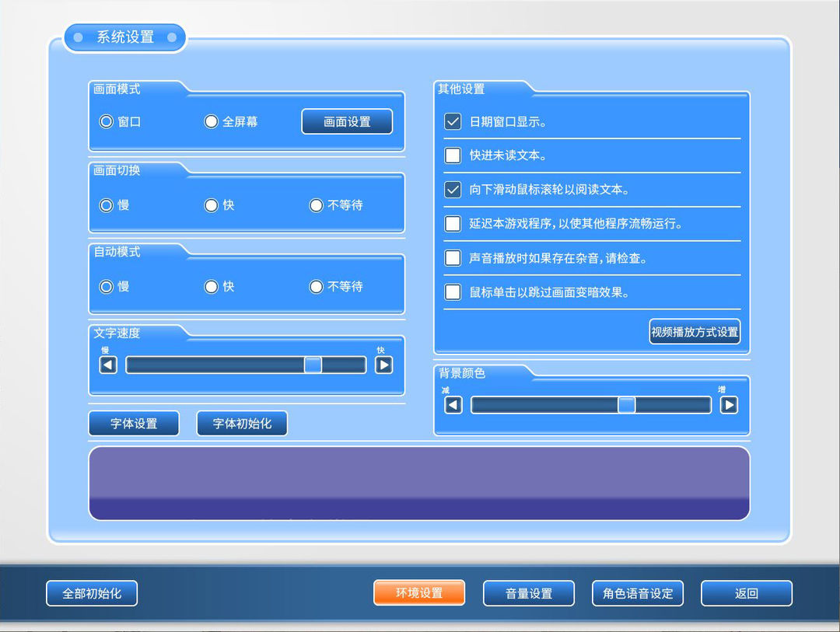Click 返回 to go back

tap(746, 592)
